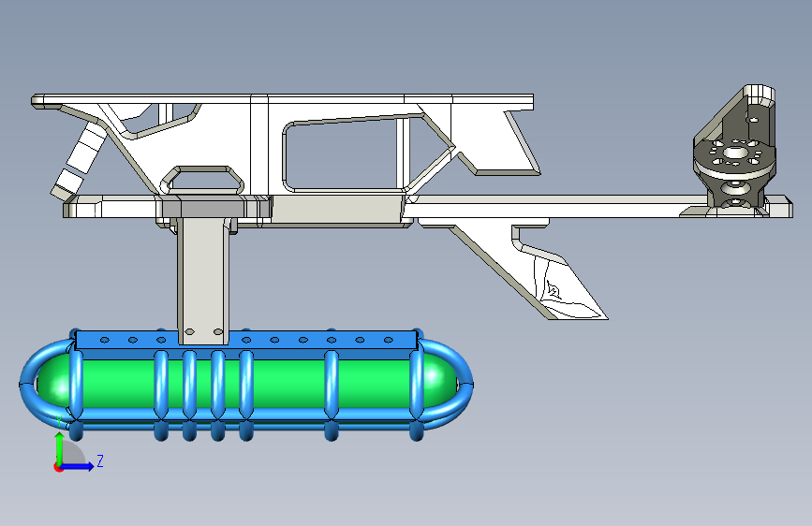The height and width of the screenshot is (526, 812).
Task: Select the dark angled bracket above the servo hub
Action: 740,115
